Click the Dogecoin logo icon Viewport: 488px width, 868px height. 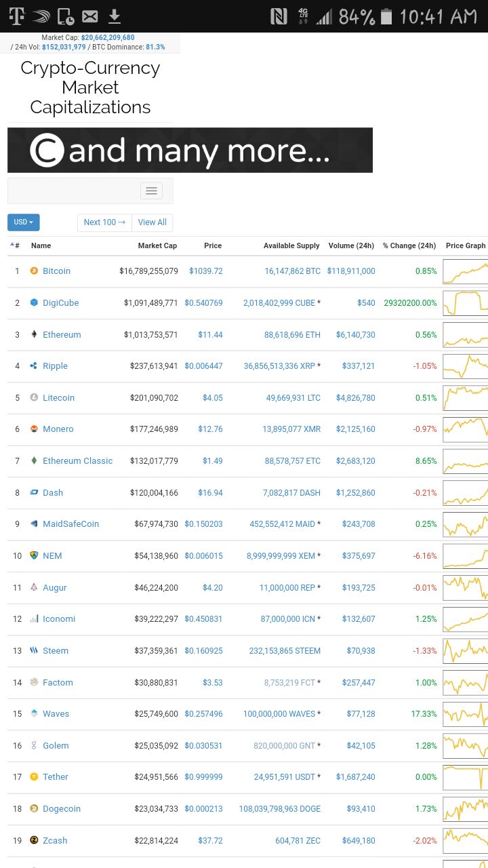click(x=34, y=808)
